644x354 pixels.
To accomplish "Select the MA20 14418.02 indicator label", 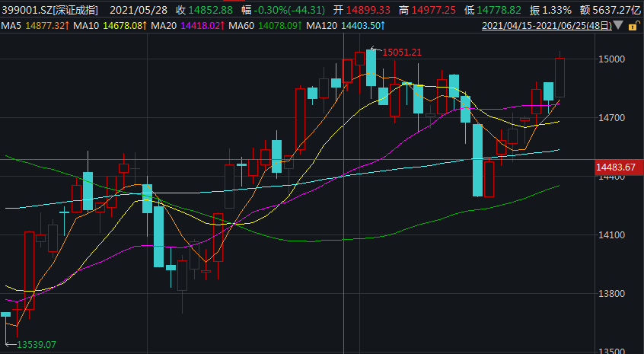I will [x=188, y=26].
